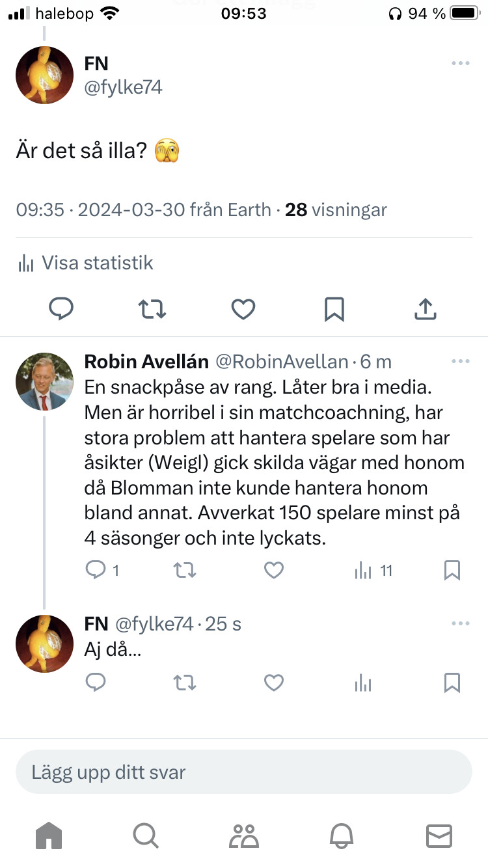This screenshot has height=868, width=488.
Task: Open the Search tab
Action: point(146,835)
